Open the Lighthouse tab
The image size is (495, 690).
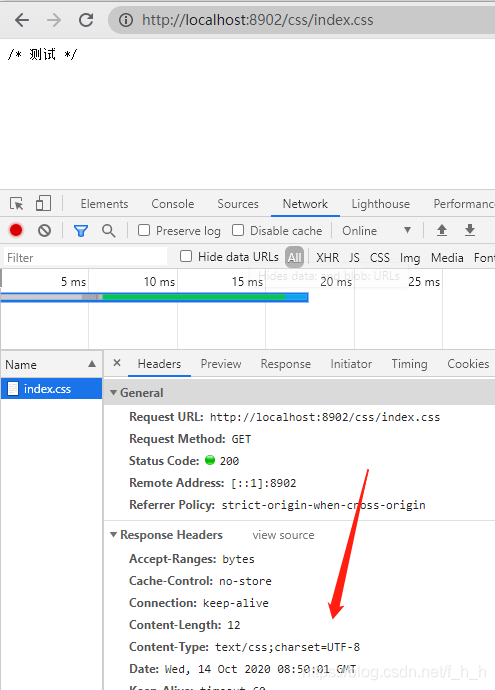click(x=381, y=204)
